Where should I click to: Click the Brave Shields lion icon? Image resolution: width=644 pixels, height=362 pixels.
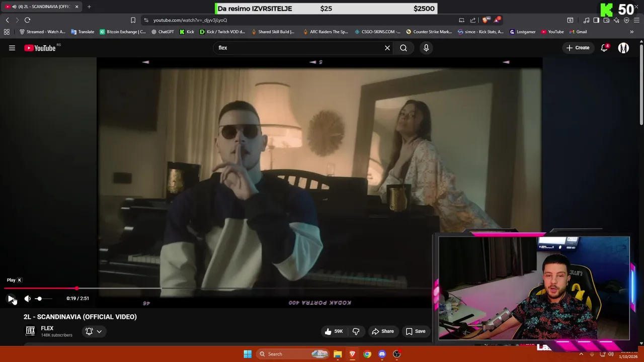coord(485,20)
